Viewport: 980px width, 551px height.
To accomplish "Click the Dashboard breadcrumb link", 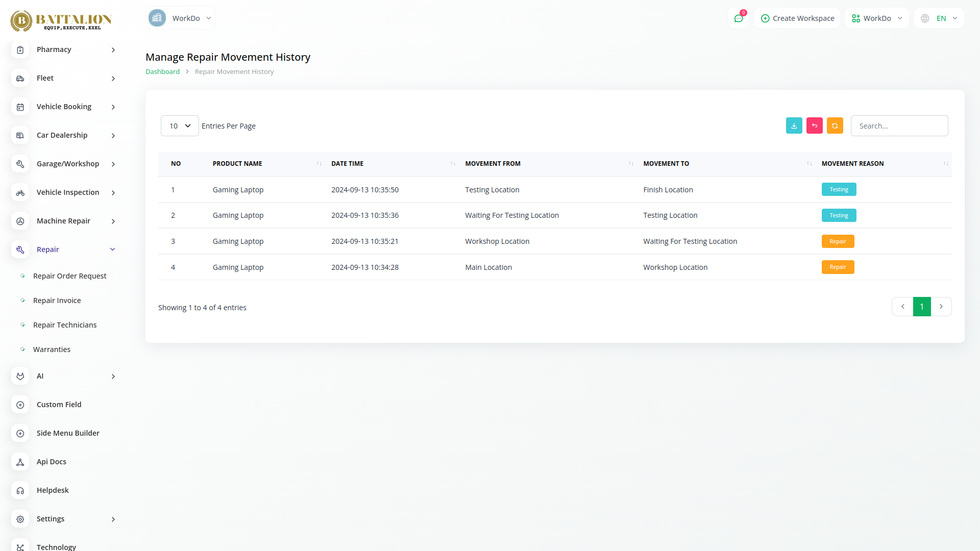I will click(x=162, y=72).
